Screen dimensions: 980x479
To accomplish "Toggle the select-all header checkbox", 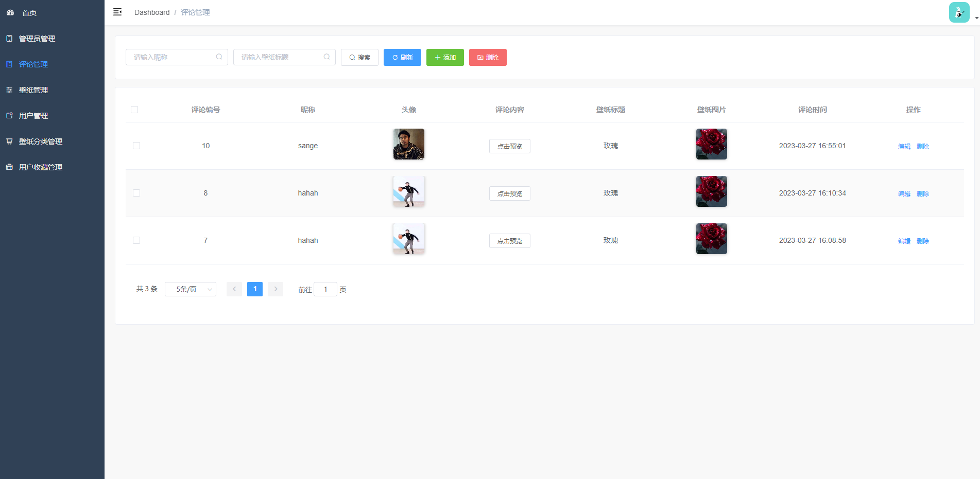I will click(x=134, y=110).
